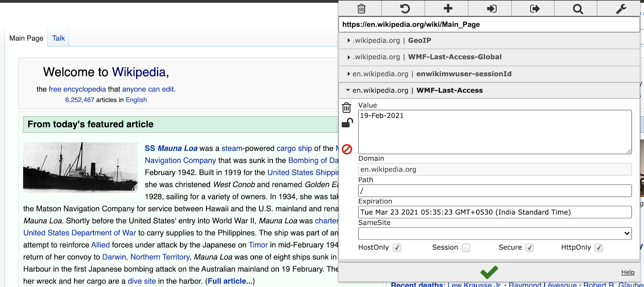Open the 6,252,467 articles count link
Image resolution: width=644 pixels, height=287 pixels.
click(80, 100)
